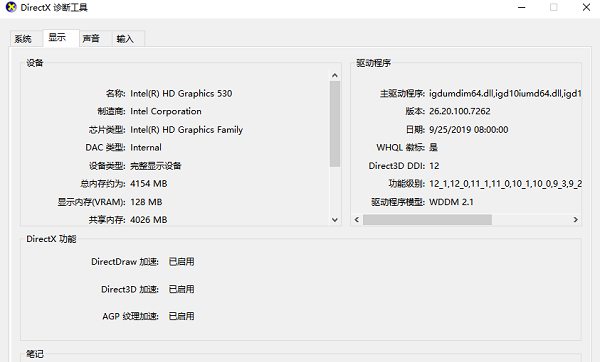Image resolution: width=600 pixels, height=362 pixels.
Task: Click the 制造商 label
Action: coord(111,111)
